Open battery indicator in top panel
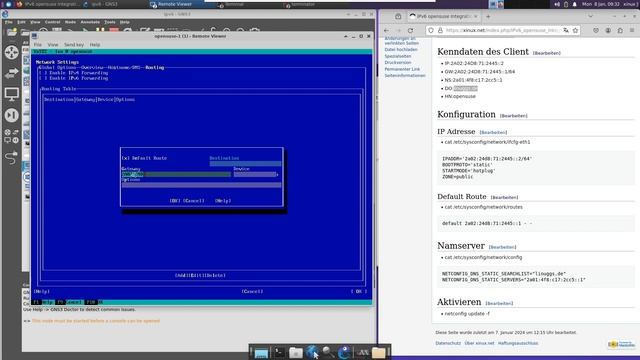640x360 pixels. 566,4
